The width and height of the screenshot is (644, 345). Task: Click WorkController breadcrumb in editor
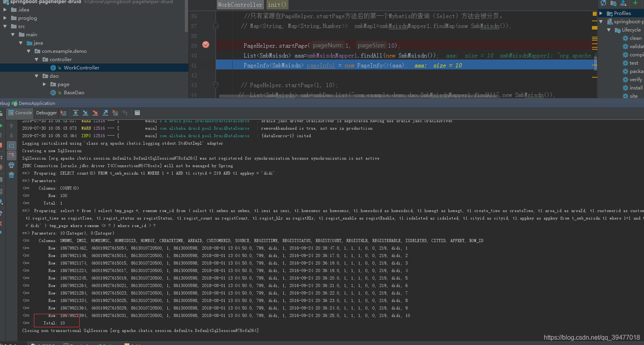click(x=240, y=5)
